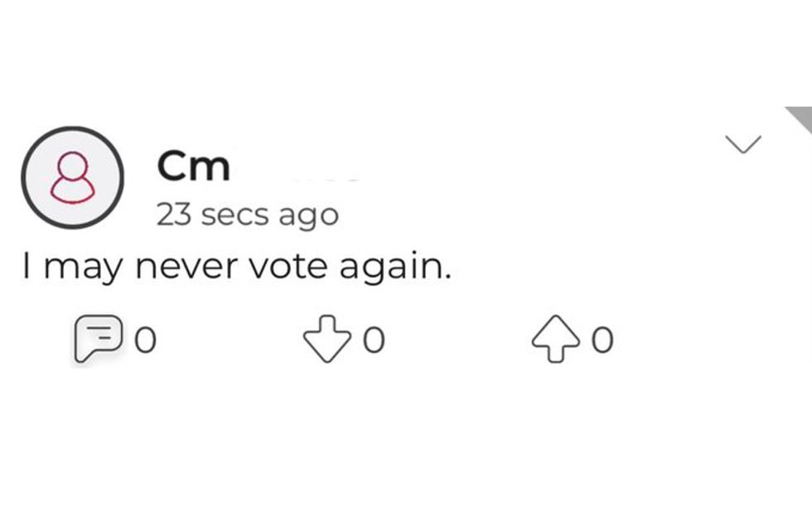
Task: Open the comments via speech bubble icon
Action: 99,339
